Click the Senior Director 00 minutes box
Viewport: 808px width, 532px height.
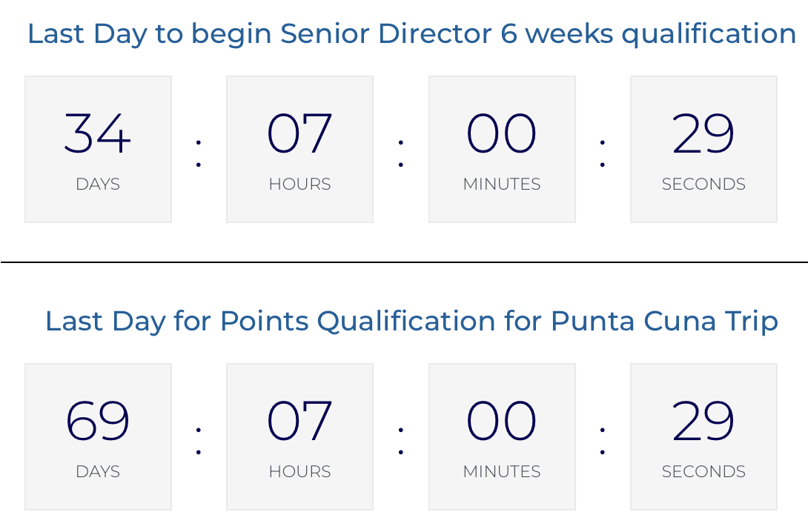click(502, 150)
